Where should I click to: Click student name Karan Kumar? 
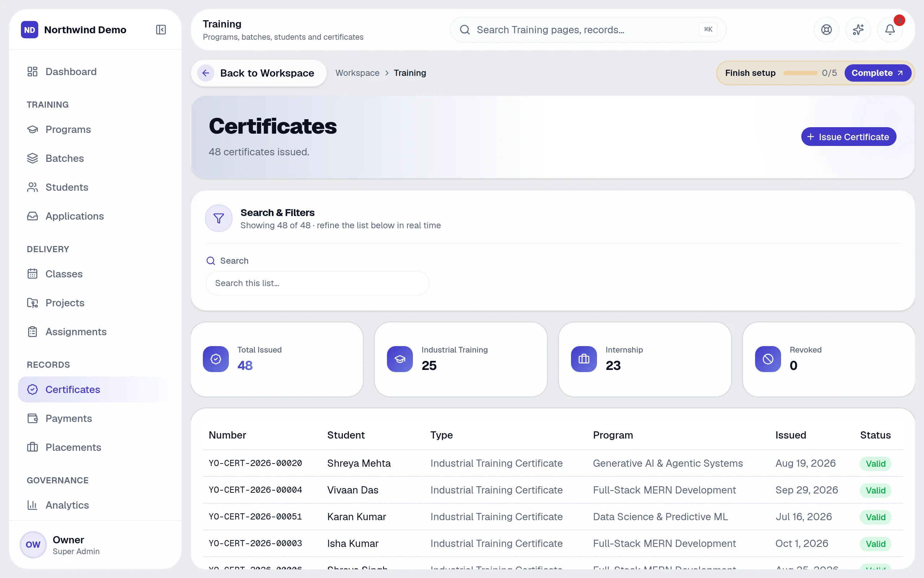[x=357, y=517]
